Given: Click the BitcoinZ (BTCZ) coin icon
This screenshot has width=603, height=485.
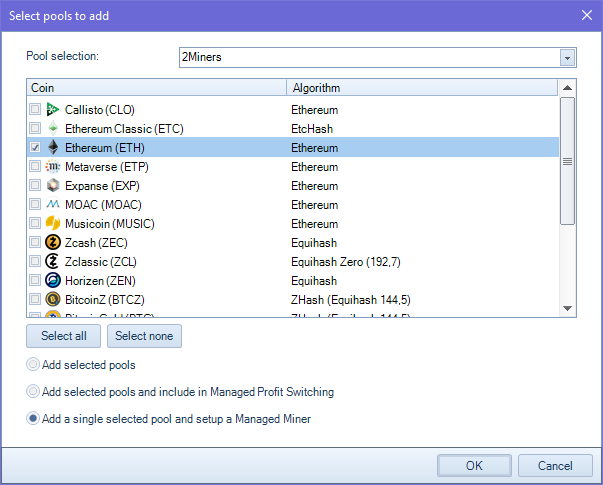Looking at the screenshot, I should [x=53, y=299].
